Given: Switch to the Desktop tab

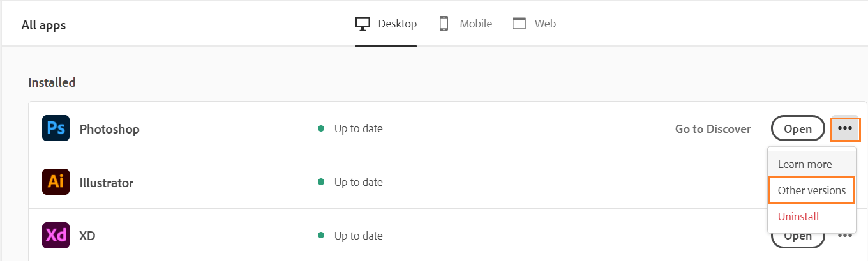Looking at the screenshot, I should [x=397, y=24].
